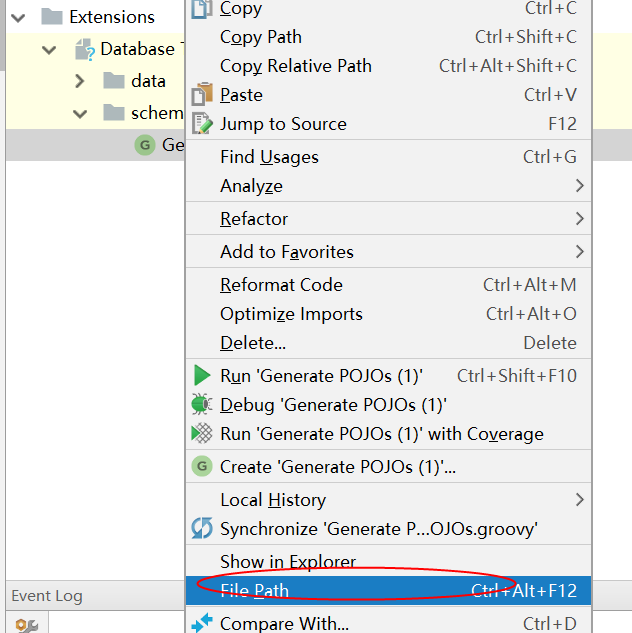Open the Refactor submenu
The width and height of the screenshot is (632, 633).
254,219
